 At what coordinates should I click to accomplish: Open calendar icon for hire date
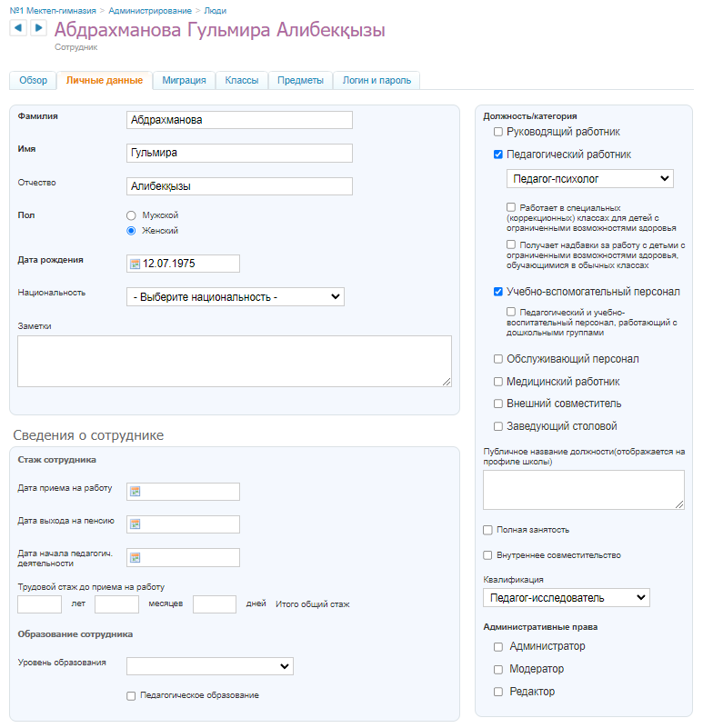(135, 492)
